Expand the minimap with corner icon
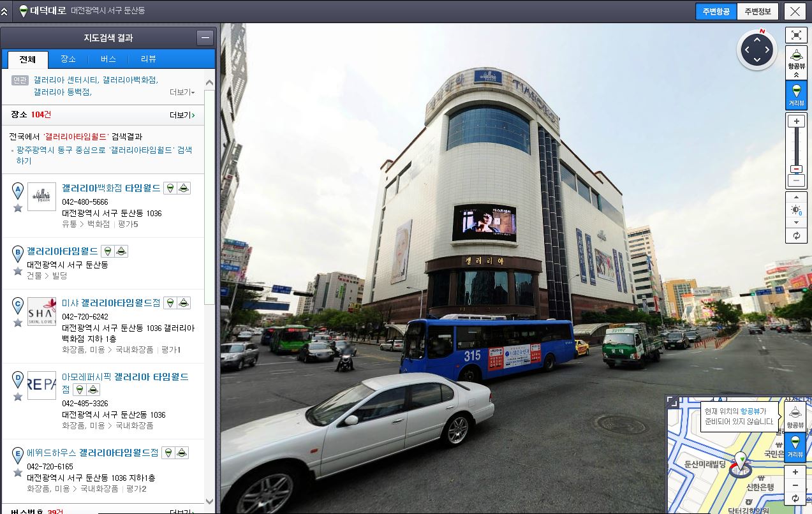 click(672, 401)
